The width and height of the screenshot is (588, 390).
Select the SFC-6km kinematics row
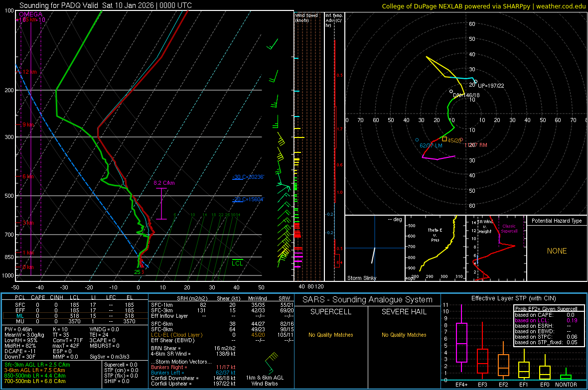click(x=222, y=324)
